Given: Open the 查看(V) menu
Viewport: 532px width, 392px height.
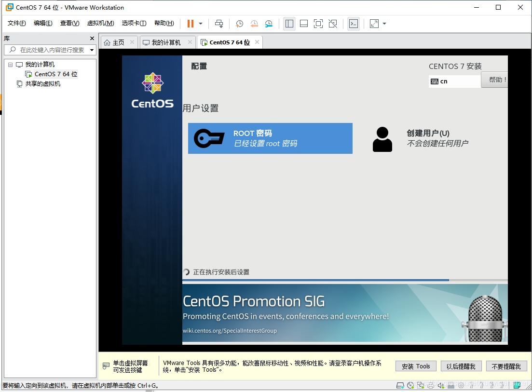Looking at the screenshot, I should coord(69,23).
